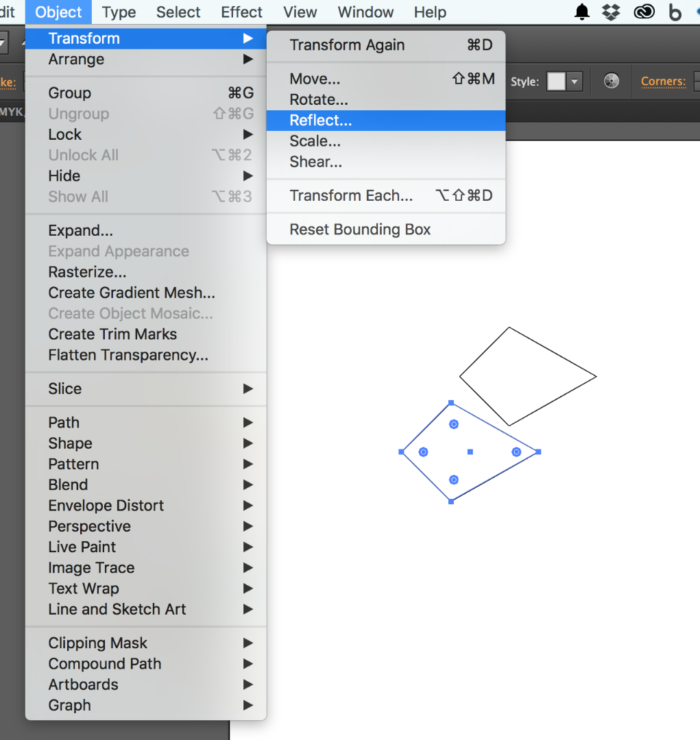Choose Reflect... from Transform submenu

(320, 121)
